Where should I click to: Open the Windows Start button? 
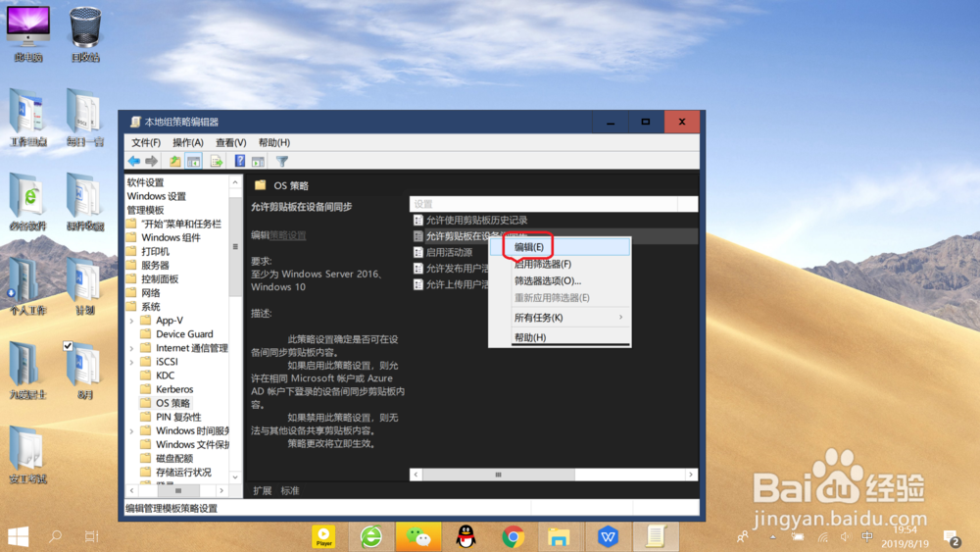pyautogui.click(x=18, y=536)
